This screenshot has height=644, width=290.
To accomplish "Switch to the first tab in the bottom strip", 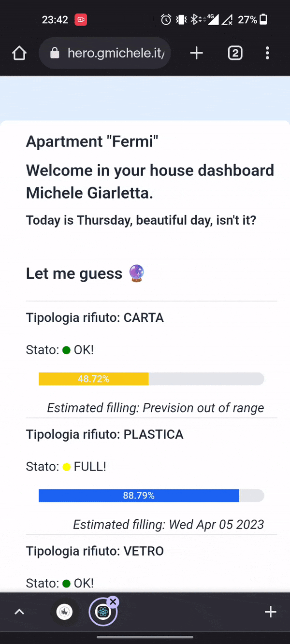I will [x=64, y=612].
